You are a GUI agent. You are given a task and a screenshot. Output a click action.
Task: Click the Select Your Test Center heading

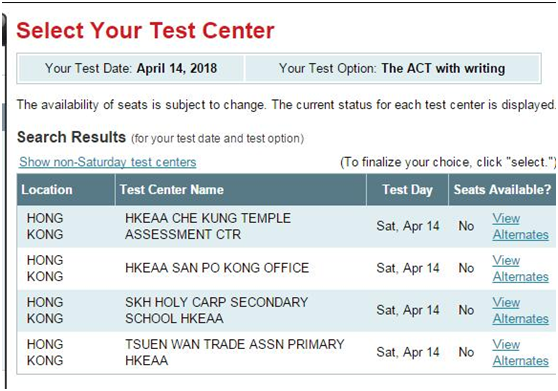145,30
